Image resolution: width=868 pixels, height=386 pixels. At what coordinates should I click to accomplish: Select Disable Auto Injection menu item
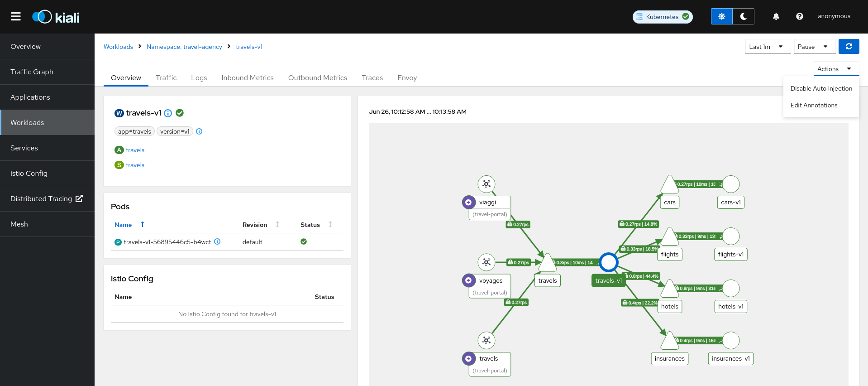tap(821, 89)
